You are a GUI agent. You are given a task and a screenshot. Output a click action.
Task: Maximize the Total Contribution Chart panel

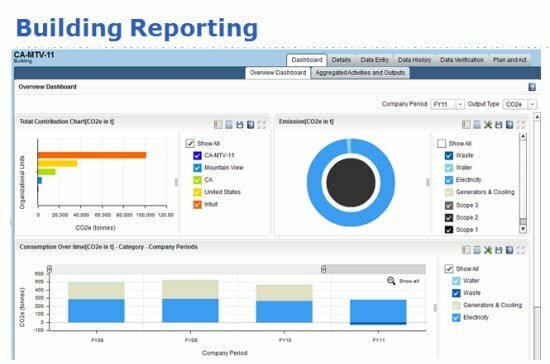(x=262, y=124)
